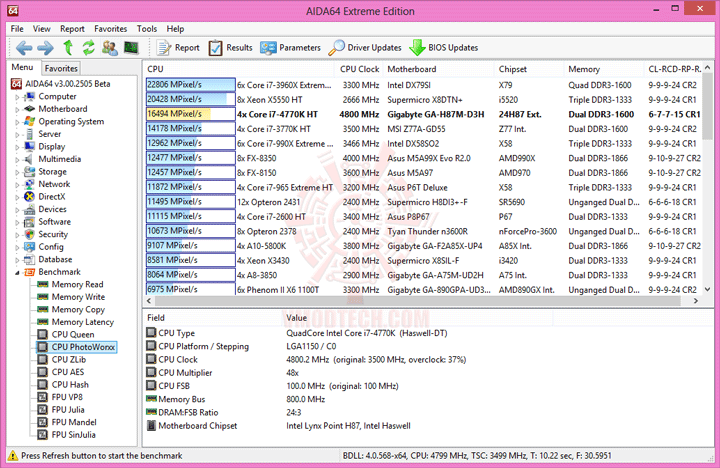
Task: Select the 6975 MPixel/s result bar
Action: (191, 289)
